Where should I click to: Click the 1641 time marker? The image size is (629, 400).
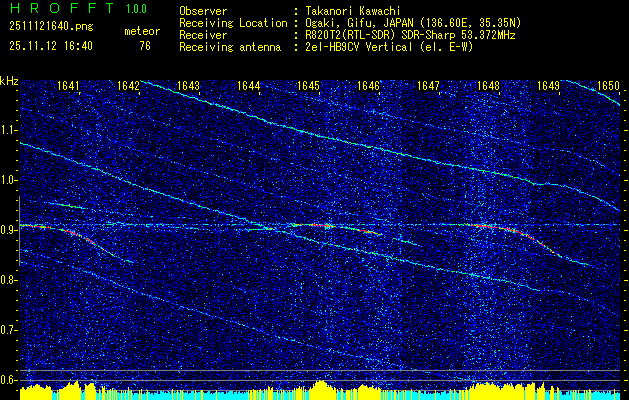click(68, 87)
